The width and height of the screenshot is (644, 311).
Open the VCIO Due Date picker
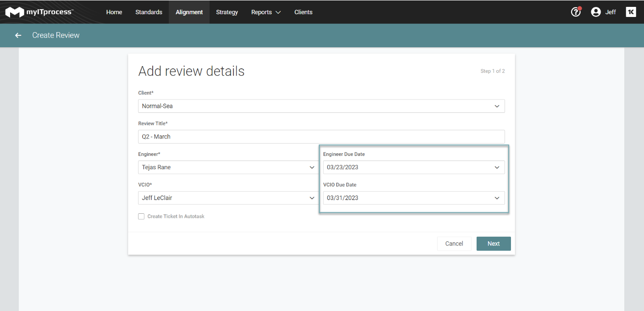(414, 198)
